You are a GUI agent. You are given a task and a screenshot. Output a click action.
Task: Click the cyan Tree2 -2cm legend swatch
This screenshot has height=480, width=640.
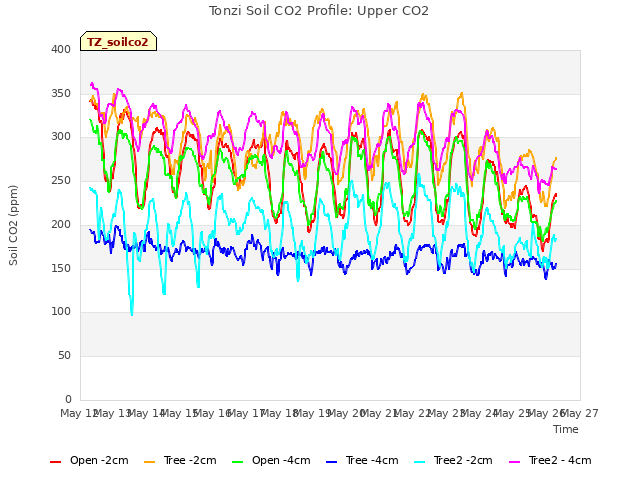click(x=419, y=462)
